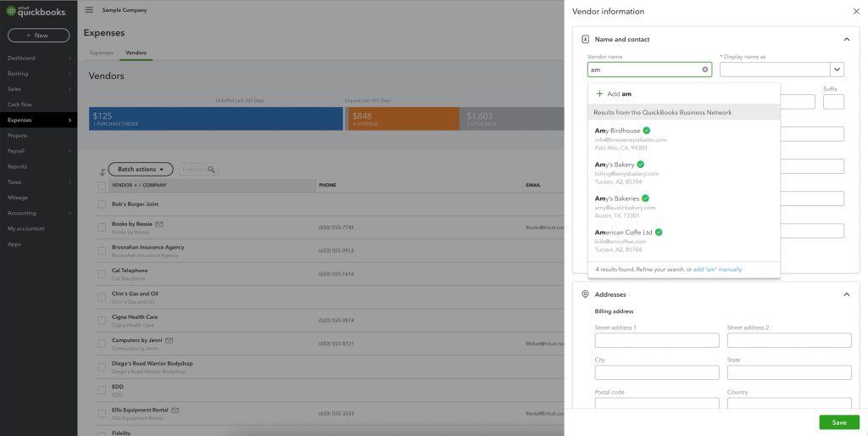Click the sort arrow icon beside Batch actions
This screenshot has height=436, width=868.
pos(102,171)
